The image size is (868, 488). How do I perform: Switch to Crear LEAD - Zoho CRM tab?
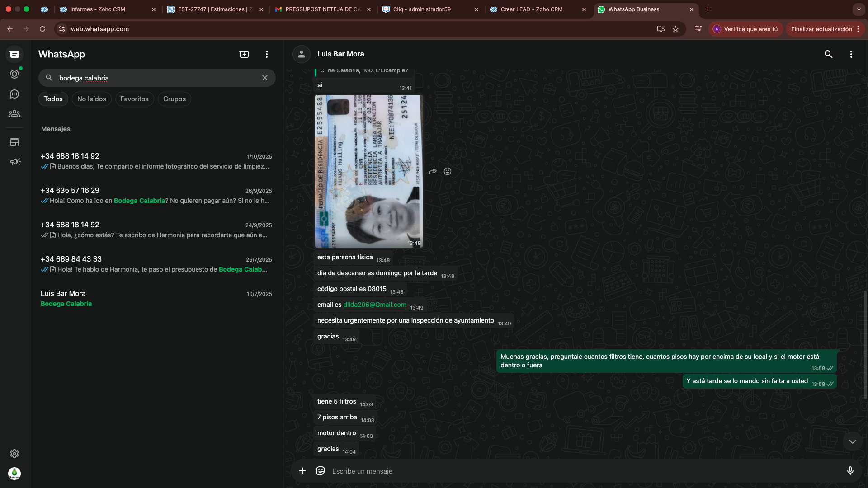point(532,9)
